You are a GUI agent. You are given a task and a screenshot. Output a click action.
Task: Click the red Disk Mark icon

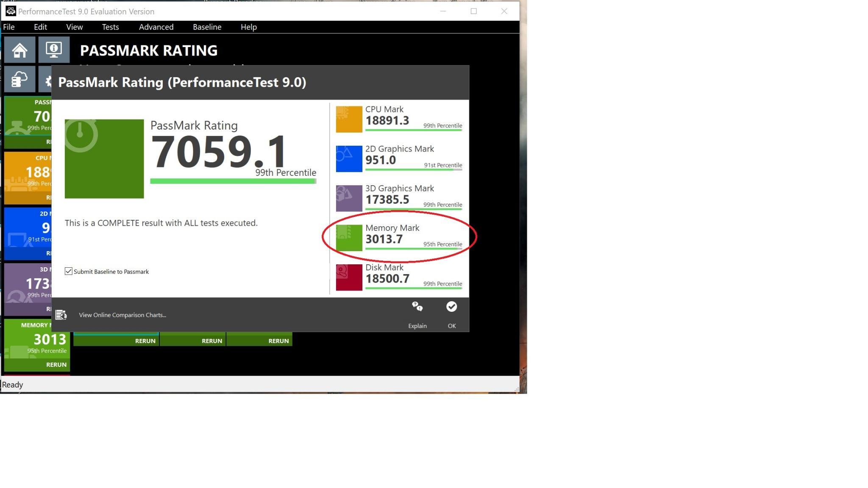(x=349, y=277)
